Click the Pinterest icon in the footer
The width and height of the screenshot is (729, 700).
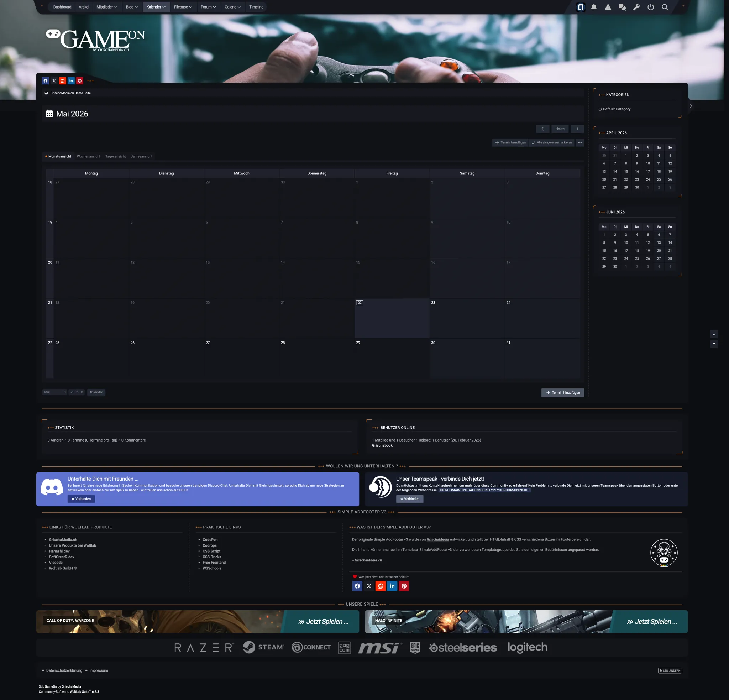[404, 586]
